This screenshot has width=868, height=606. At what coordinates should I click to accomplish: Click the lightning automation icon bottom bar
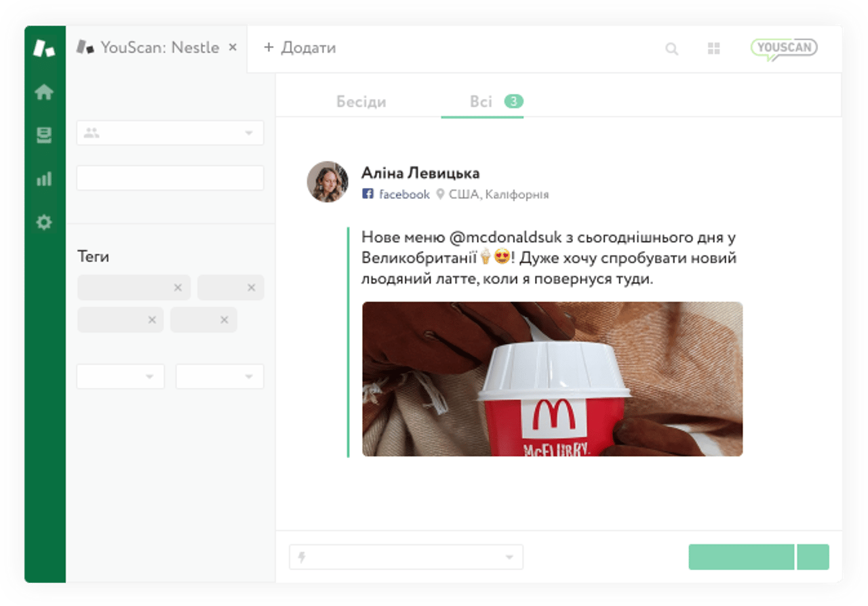point(300,556)
